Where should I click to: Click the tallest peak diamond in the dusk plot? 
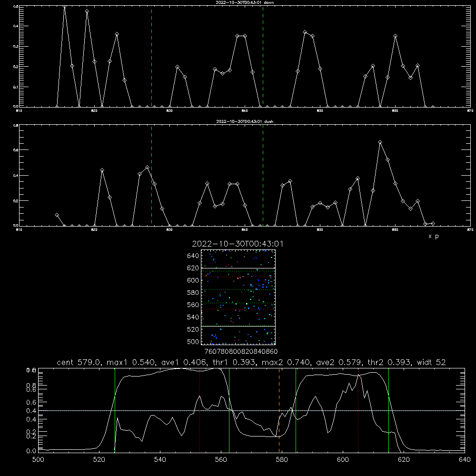click(380, 142)
